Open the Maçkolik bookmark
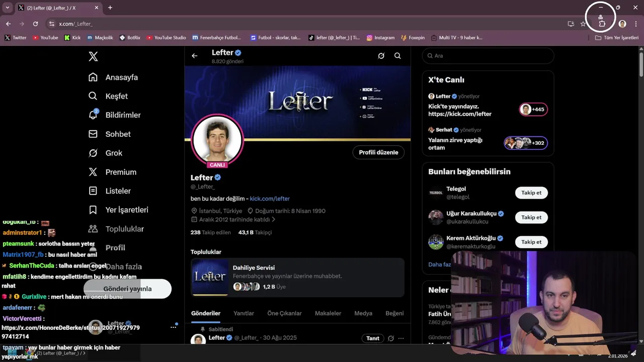 (100, 38)
